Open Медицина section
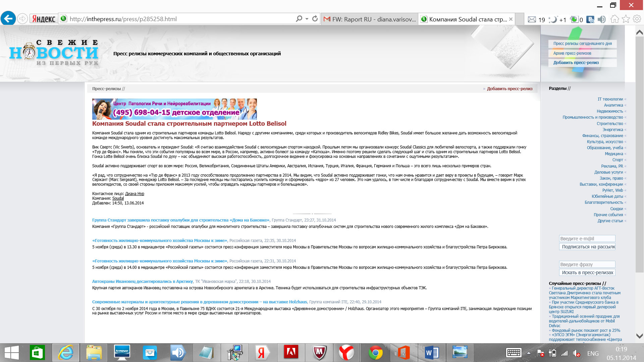This screenshot has height=362, width=644. point(614,154)
